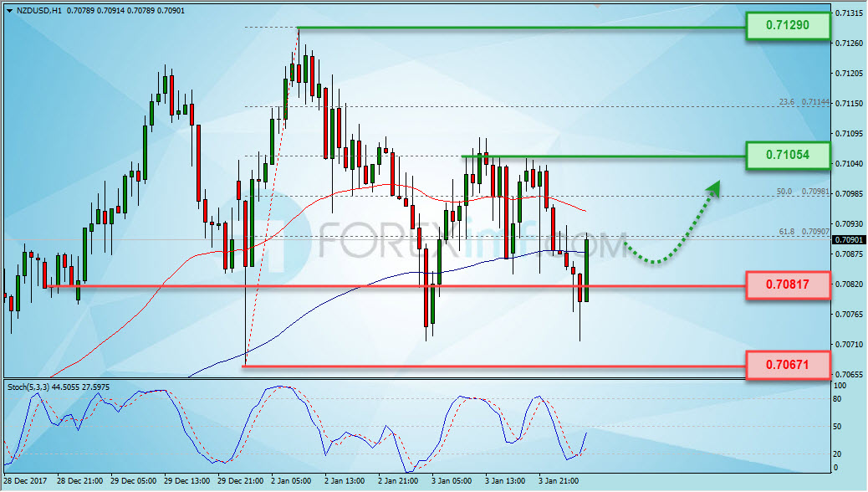Click the 28 Dec 2017 date marker
This screenshot has width=868, height=492.
tap(25, 481)
